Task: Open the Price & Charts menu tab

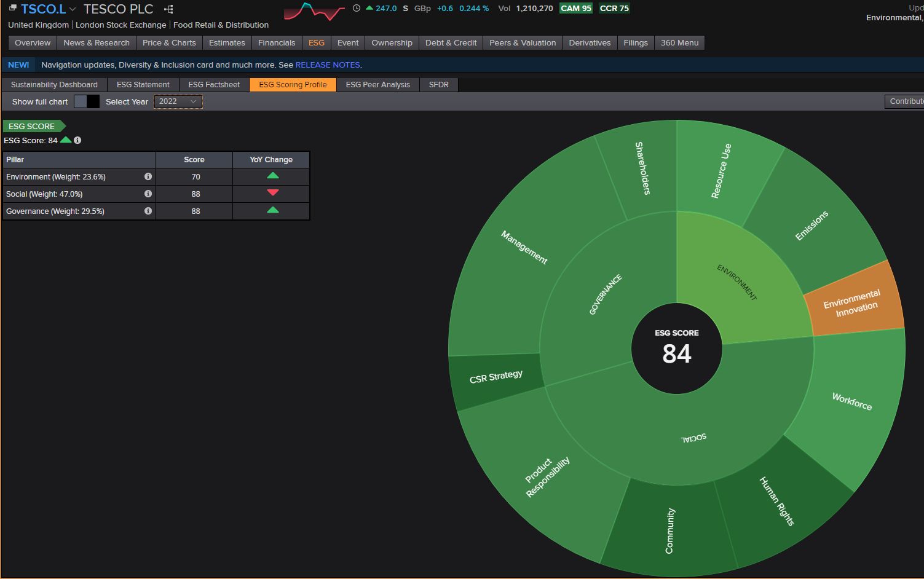Action: coord(169,43)
